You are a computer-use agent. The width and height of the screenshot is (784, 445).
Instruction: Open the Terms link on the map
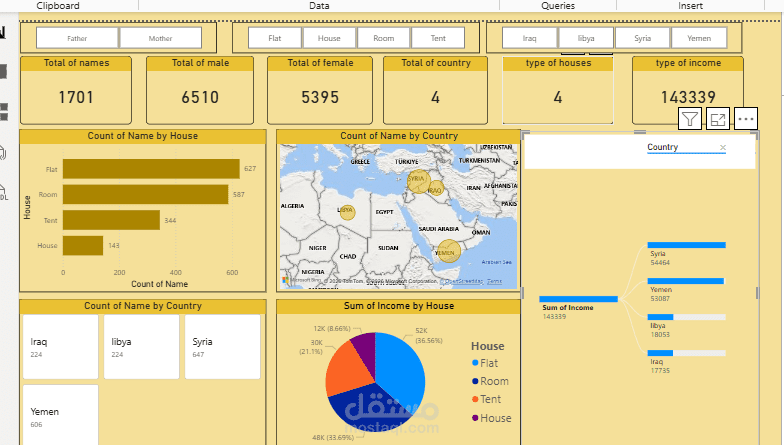pos(494,282)
